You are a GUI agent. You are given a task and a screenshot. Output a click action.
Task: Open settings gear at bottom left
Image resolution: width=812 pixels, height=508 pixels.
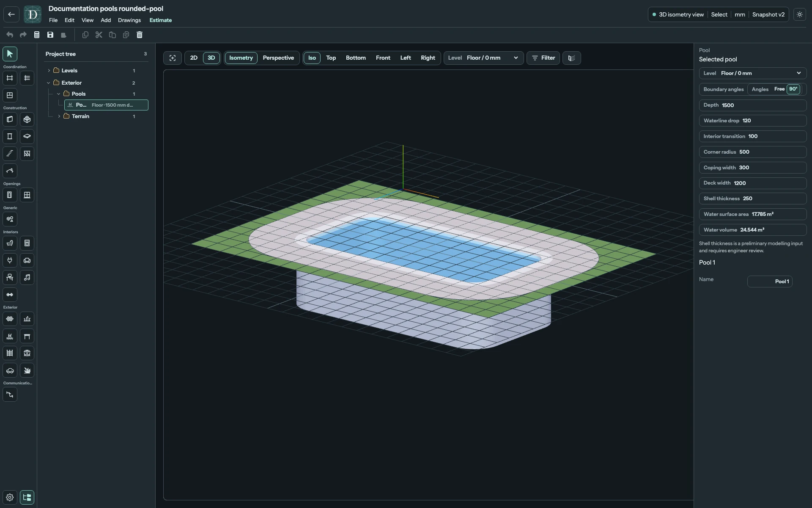click(x=10, y=497)
